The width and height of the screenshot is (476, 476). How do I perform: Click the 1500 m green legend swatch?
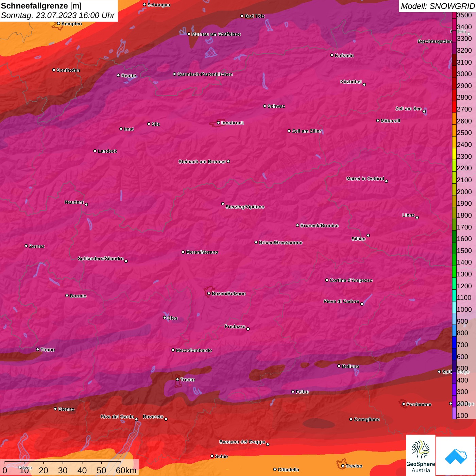(x=454, y=248)
